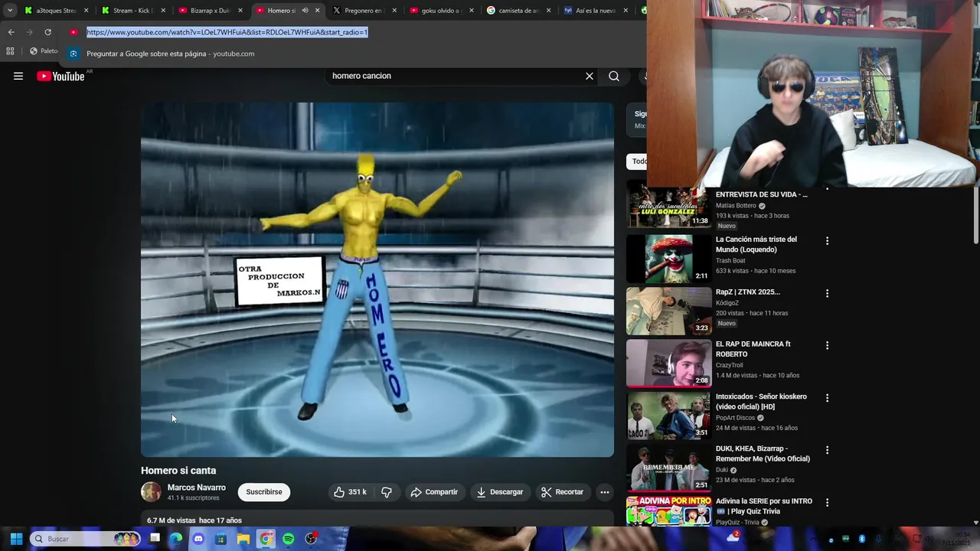Open 'La Canción más triste del Mundo' thumbnail

tap(668, 259)
